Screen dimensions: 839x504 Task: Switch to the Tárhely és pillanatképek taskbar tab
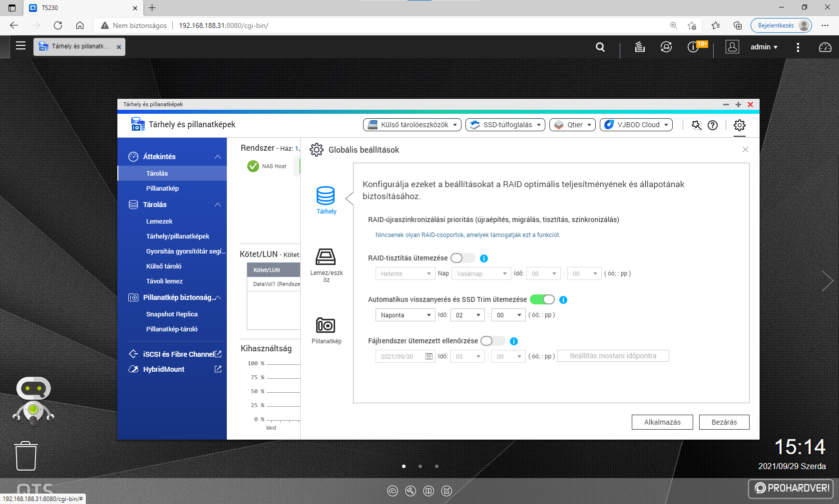(x=80, y=46)
